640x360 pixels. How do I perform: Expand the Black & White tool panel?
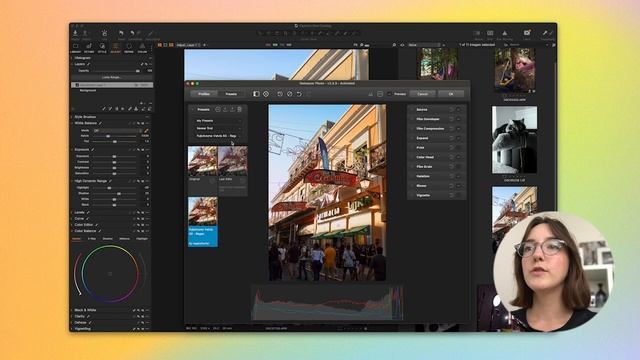pyautogui.click(x=72, y=310)
